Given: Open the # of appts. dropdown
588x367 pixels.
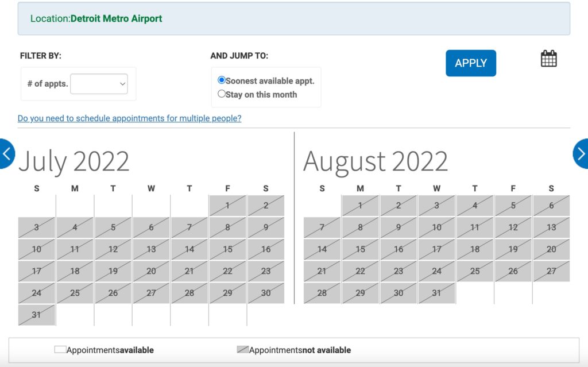Looking at the screenshot, I should [x=99, y=84].
